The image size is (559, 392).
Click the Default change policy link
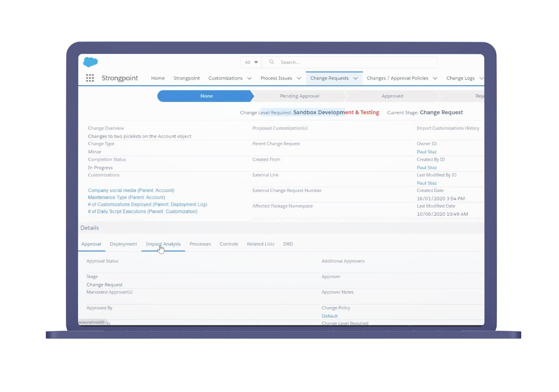(x=329, y=316)
